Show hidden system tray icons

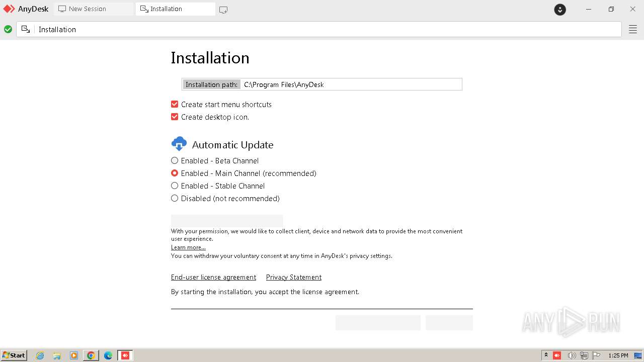pos(546,355)
